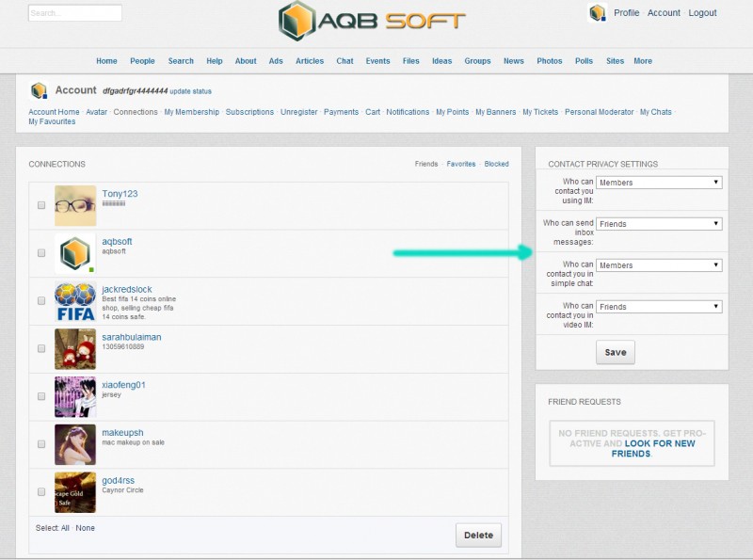Open the 'Who can send inbox messages' dropdown
This screenshot has height=560, width=753.
tap(659, 224)
